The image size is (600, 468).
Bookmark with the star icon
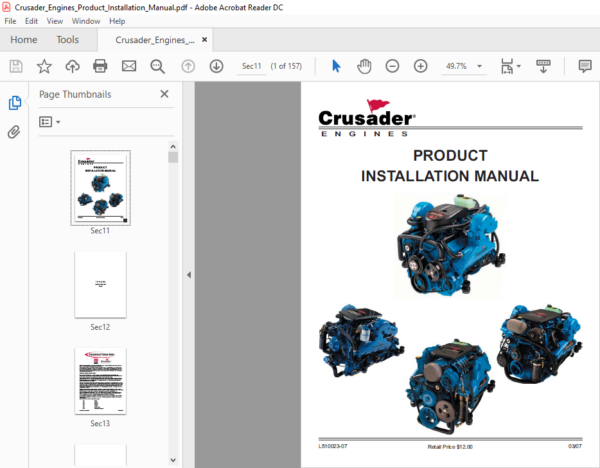44,66
